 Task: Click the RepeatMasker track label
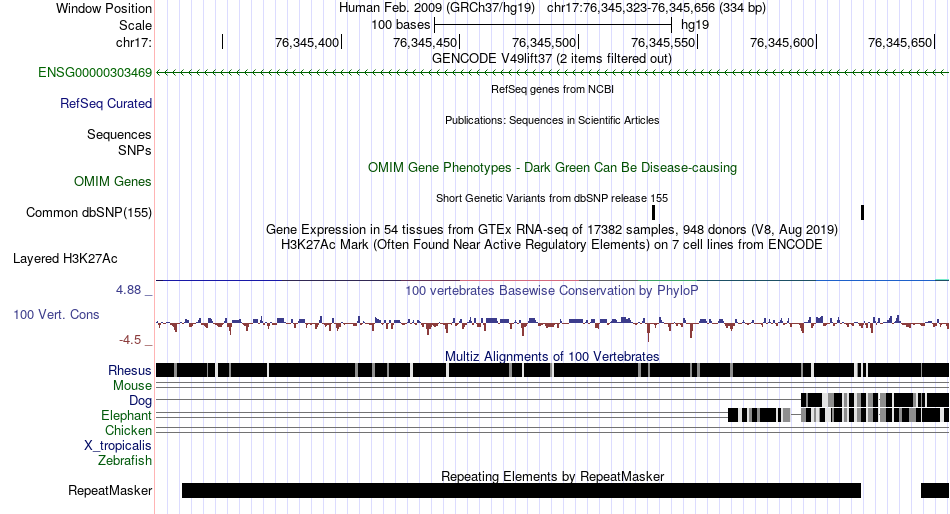click(x=110, y=490)
